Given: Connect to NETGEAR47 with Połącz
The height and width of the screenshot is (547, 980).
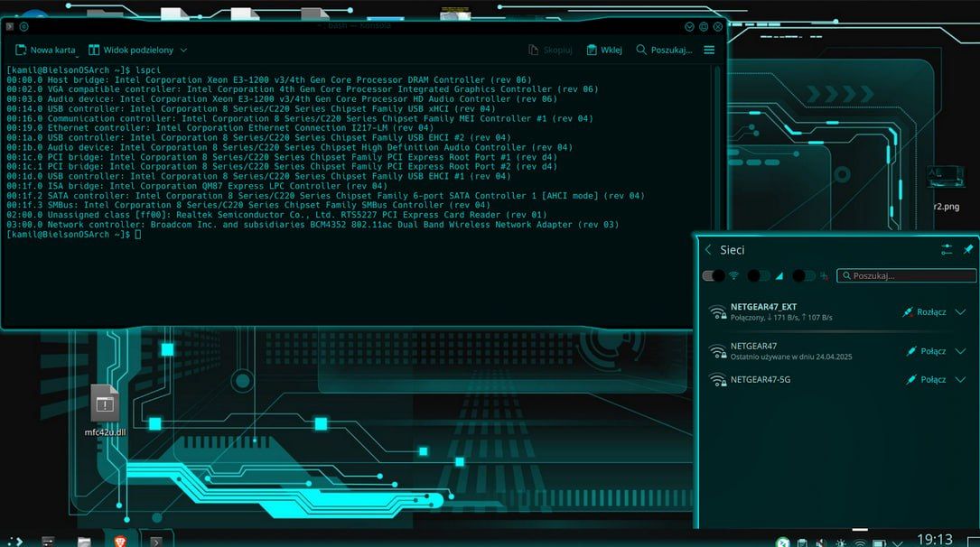Looking at the screenshot, I should click(x=926, y=351).
